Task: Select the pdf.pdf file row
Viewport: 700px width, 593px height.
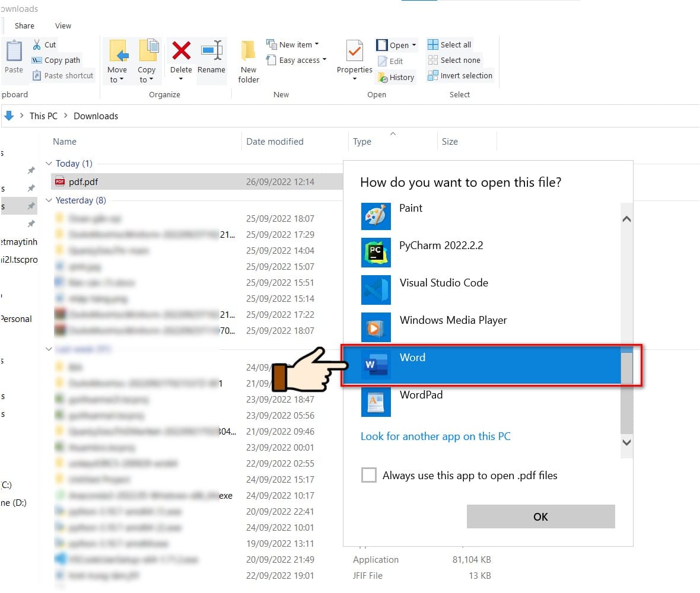Action: [196, 181]
